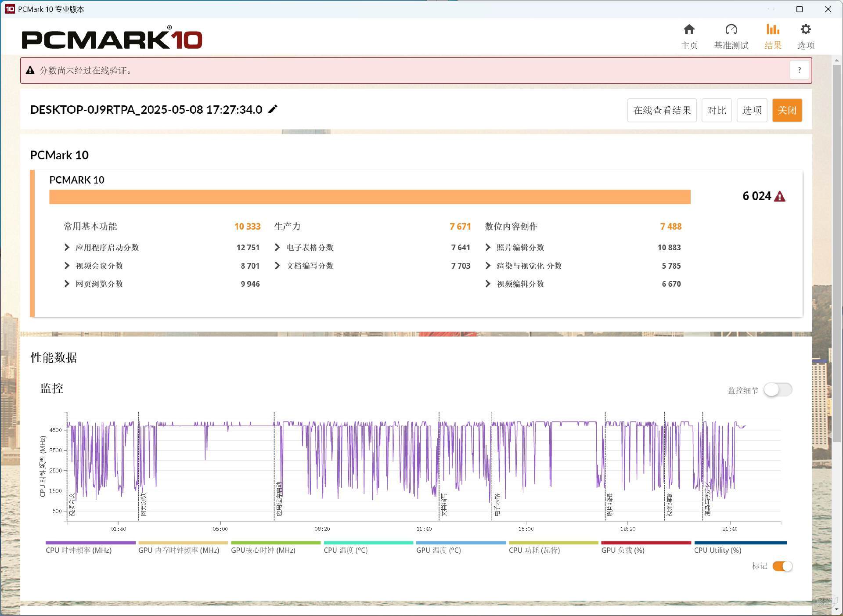Expand 文档编写分数 row

tap(277, 266)
